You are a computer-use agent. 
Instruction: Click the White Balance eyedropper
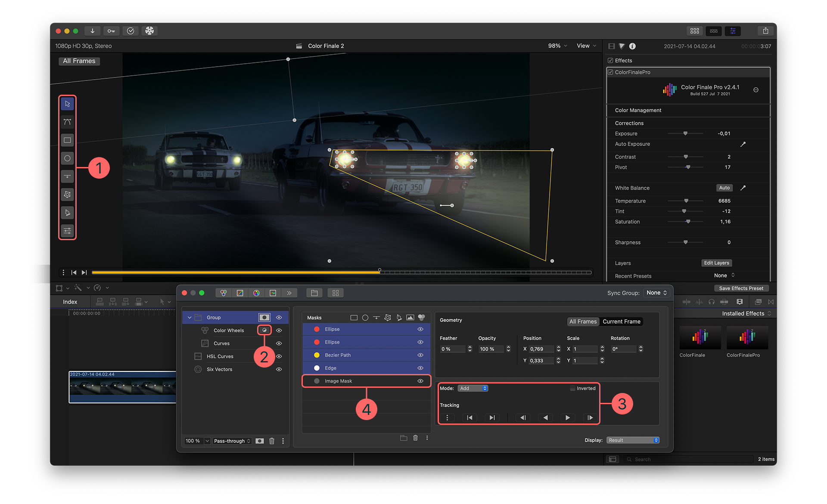[x=743, y=188]
